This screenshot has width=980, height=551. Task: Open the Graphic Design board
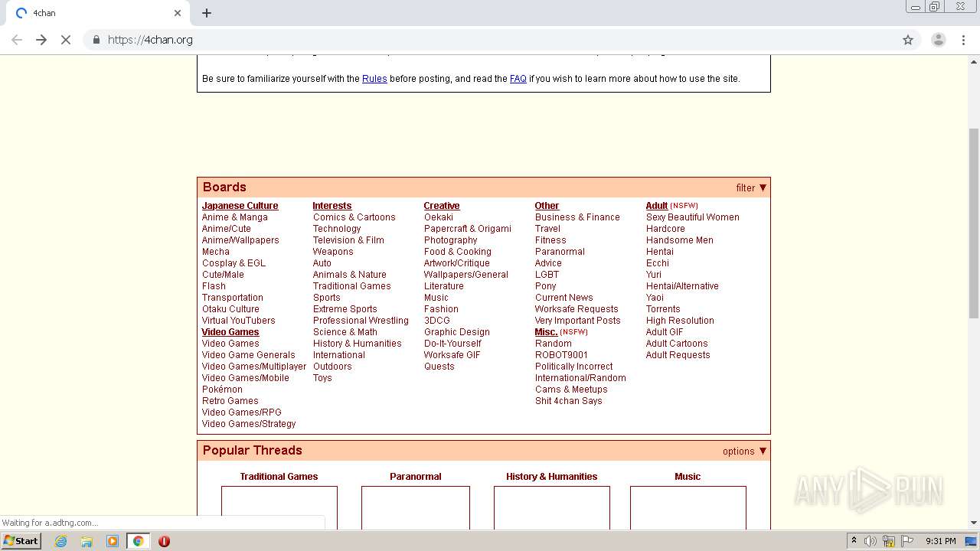click(x=457, y=332)
